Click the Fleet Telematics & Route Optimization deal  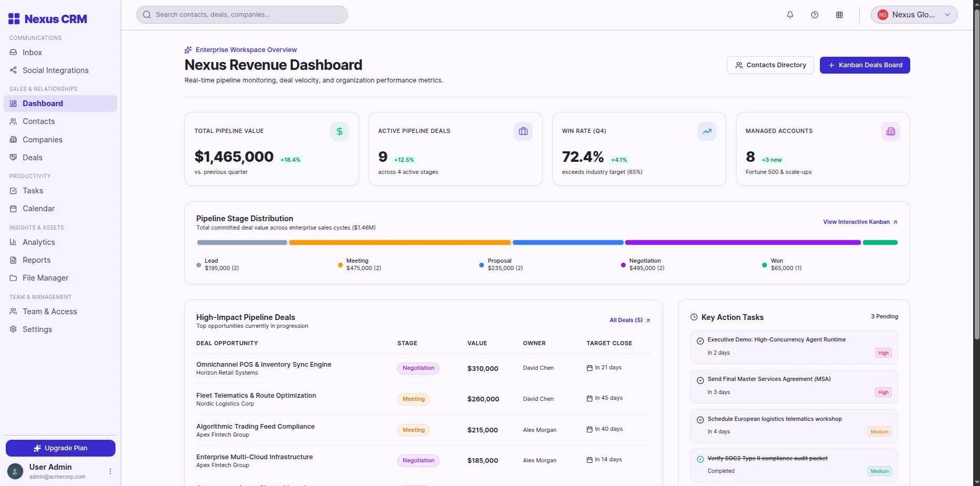point(256,396)
